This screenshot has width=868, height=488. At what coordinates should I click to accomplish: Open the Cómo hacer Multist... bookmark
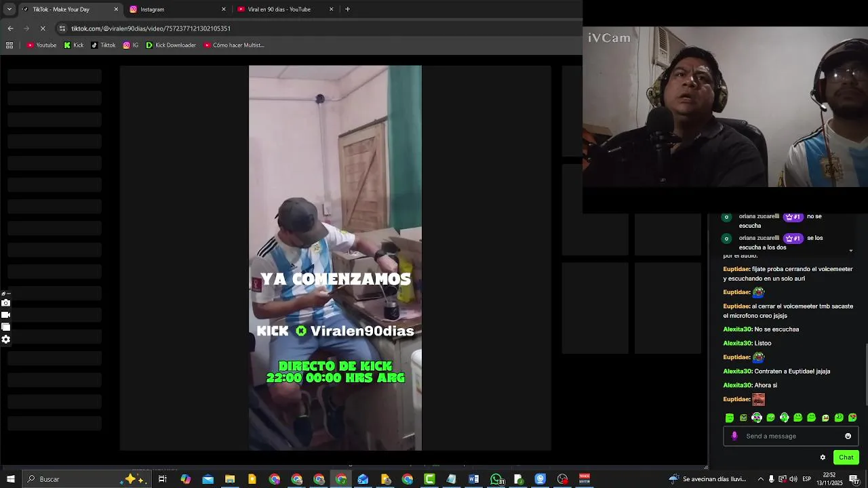pos(234,45)
